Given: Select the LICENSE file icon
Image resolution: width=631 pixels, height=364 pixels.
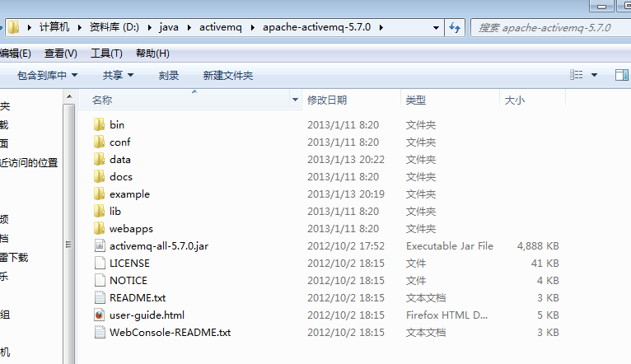Looking at the screenshot, I should [100, 263].
